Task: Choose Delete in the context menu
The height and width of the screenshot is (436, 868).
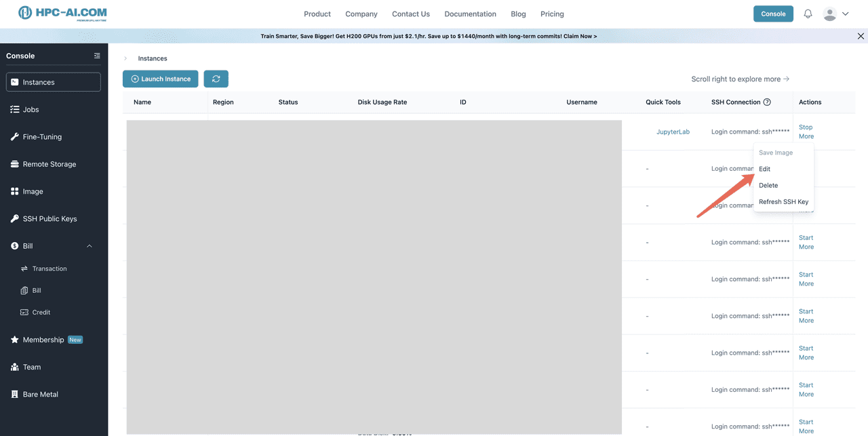Action: [768, 185]
